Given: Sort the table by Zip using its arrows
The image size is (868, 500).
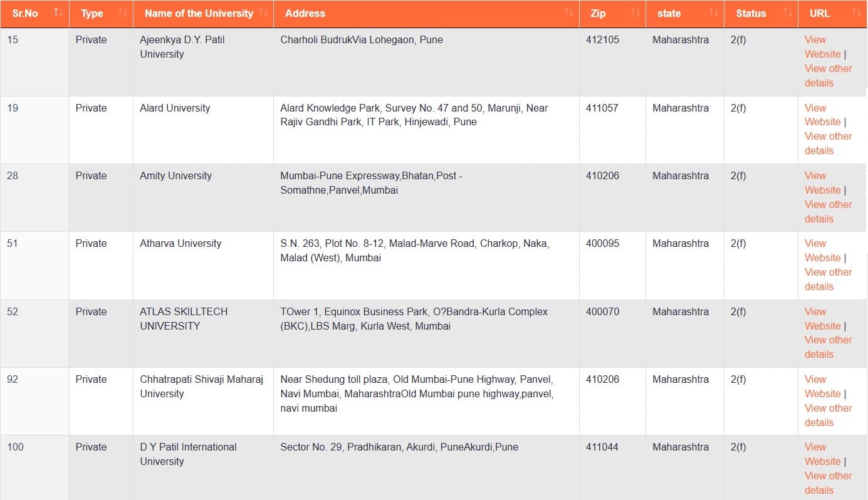Looking at the screenshot, I should pyautogui.click(x=635, y=13).
